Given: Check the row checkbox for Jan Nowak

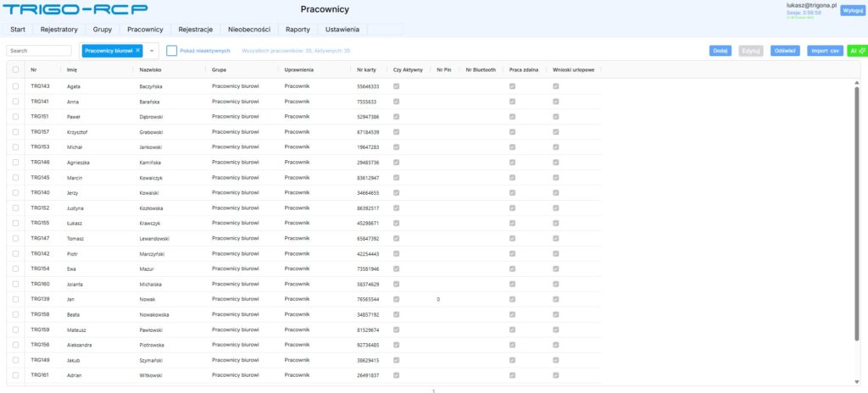Looking at the screenshot, I should 15,300.
